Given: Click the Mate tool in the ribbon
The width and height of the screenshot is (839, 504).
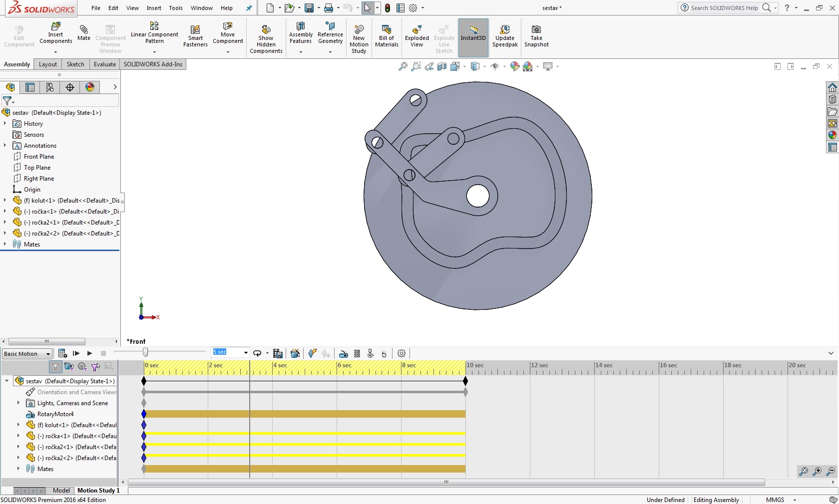Looking at the screenshot, I should pos(84,33).
